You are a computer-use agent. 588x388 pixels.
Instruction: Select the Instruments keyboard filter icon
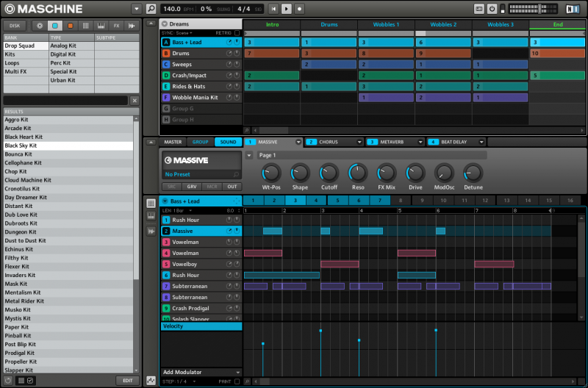point(101,26)
